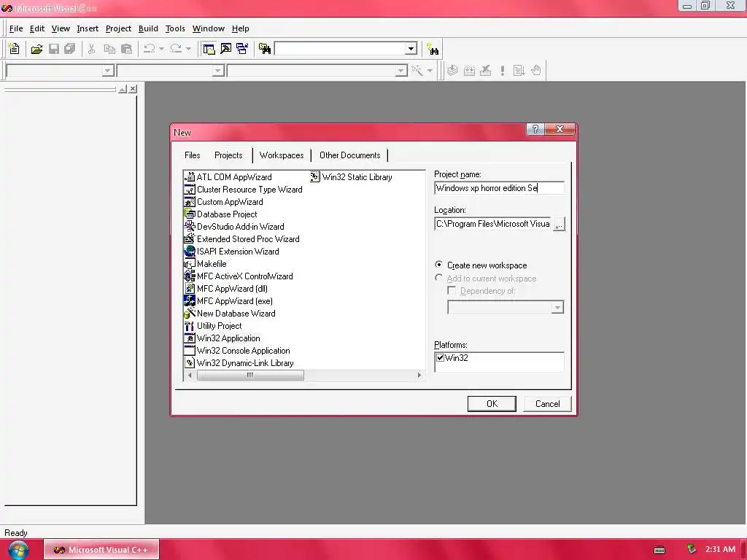Image resolution: width=747 pixels, height=560 pixels.
Task: Click the horizontal scrollbar thumb in project list
Action: [250, 376]
